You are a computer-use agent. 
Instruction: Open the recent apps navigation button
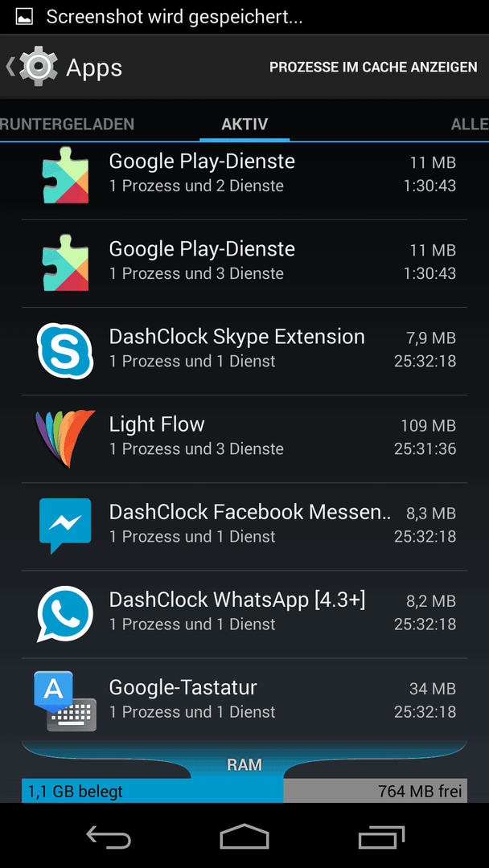point(381,837)
